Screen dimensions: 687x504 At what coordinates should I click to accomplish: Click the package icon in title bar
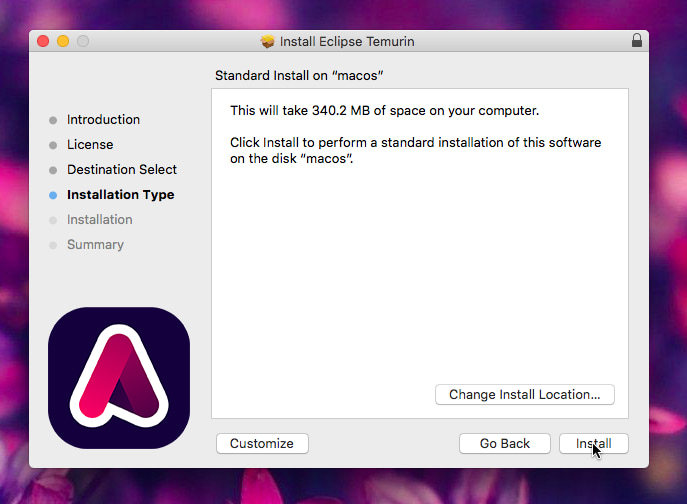(x=267, y=42)
